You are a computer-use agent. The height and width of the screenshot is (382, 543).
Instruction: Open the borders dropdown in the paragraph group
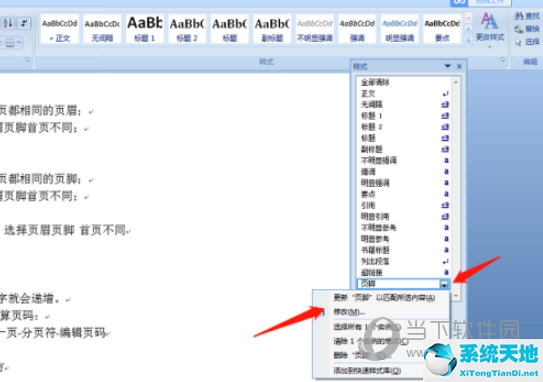click(x=13, y=43)
